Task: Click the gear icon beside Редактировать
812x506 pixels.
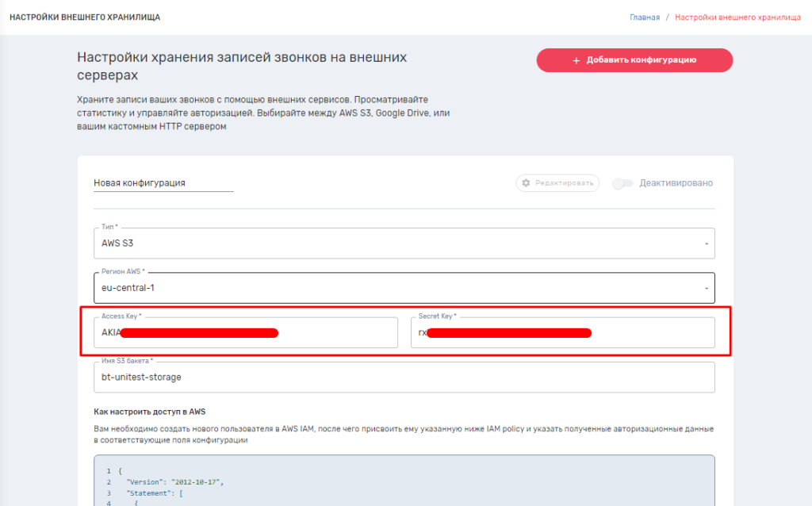Action: point(526,183)
